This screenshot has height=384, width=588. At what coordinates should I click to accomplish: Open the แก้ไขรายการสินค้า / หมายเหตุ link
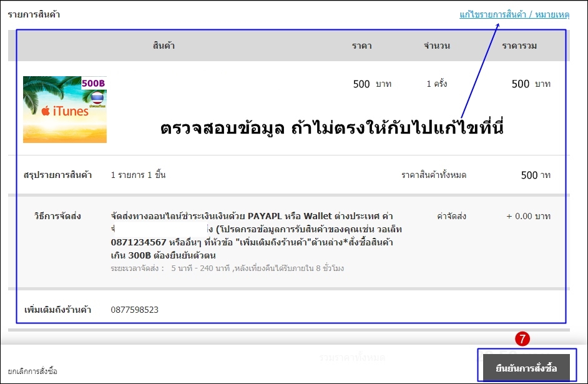coord(514,14)
